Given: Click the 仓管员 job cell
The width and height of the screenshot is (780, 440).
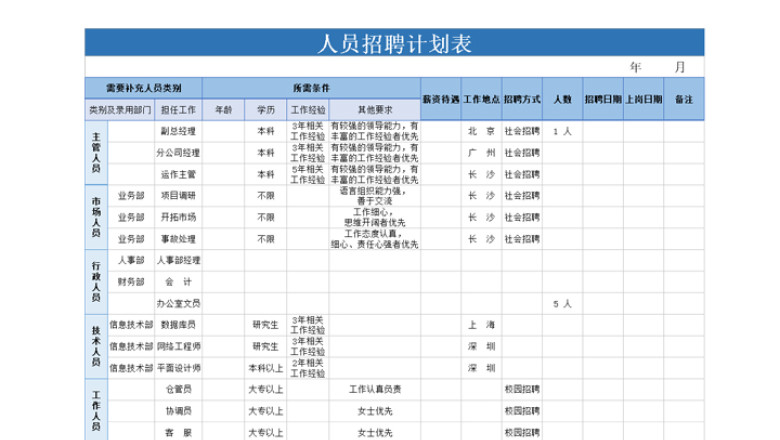Looking at the screenshot, I should pos(178,389).
